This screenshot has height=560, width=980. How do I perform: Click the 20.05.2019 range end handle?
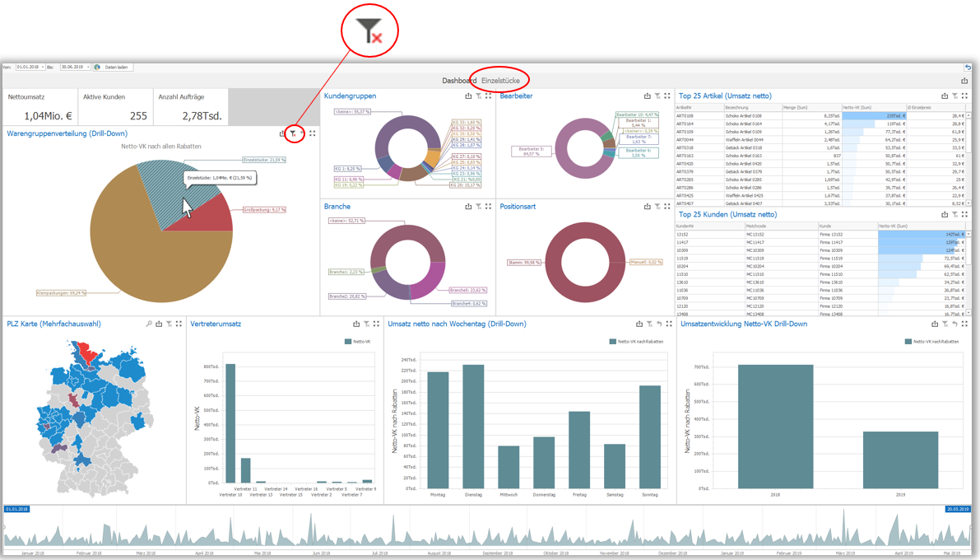[x=958, y=509]
